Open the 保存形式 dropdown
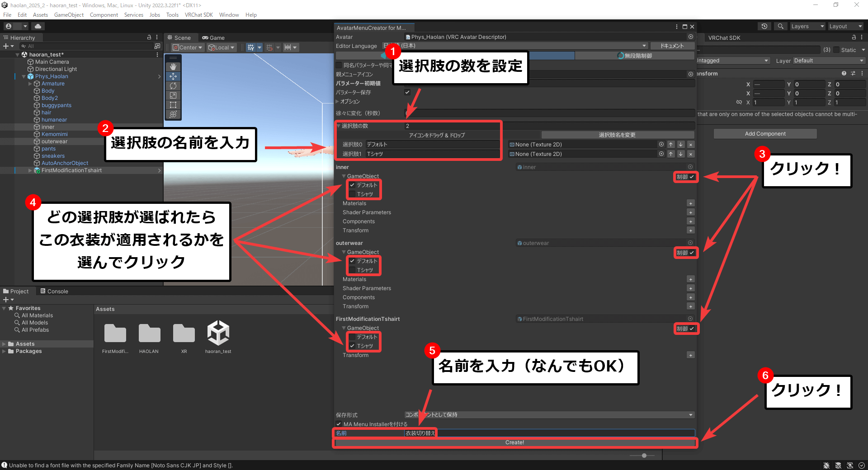 [549, 415]
